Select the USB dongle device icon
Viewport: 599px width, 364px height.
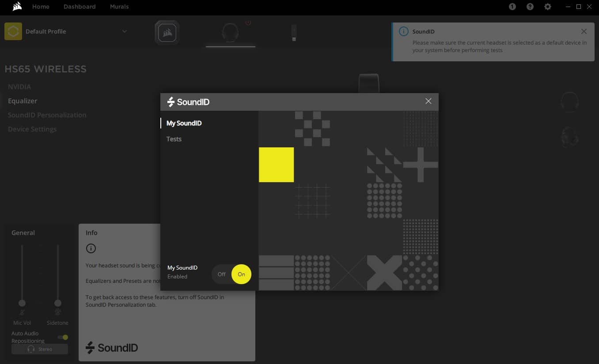click(294, 33)
